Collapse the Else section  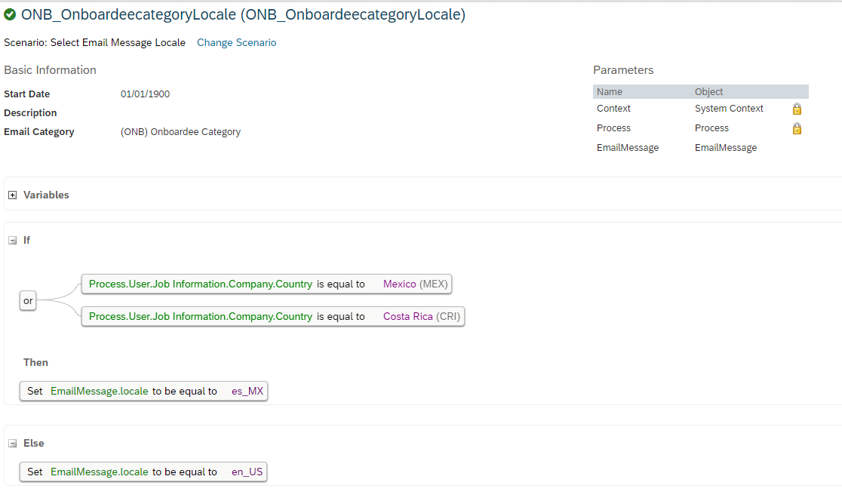[x=12, y=444]
